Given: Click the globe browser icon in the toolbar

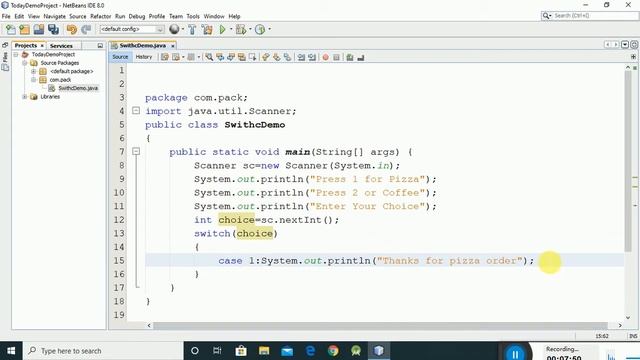Looking at the screenshot, I should tap(174, 29).
